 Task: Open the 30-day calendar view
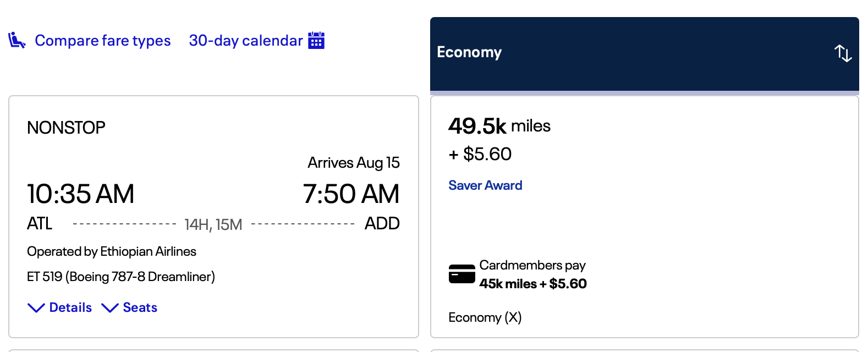(245, 40)
